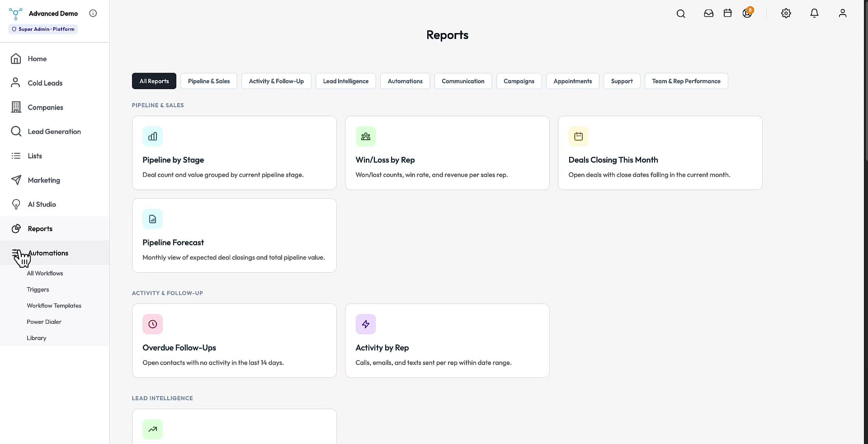The height and width of the screenshot is (444, 868).
Task: Click the icon with orange notification badge
Action: coord(748,13)
